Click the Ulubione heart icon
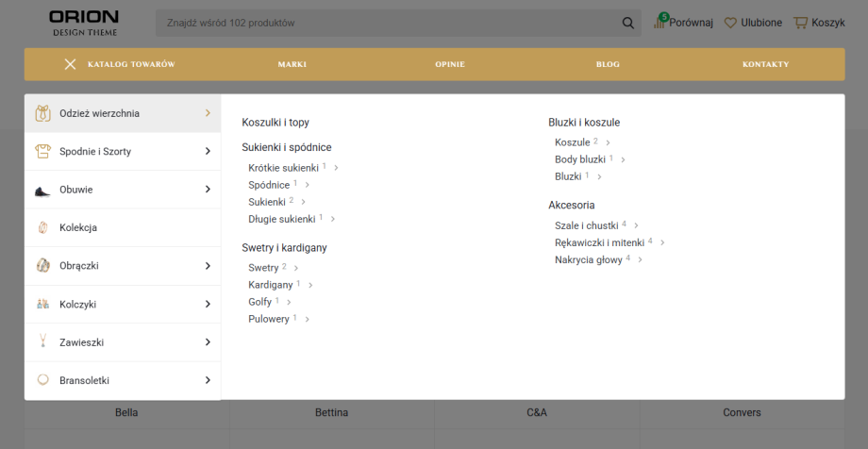The image size is (868, 449). (730, 23)
